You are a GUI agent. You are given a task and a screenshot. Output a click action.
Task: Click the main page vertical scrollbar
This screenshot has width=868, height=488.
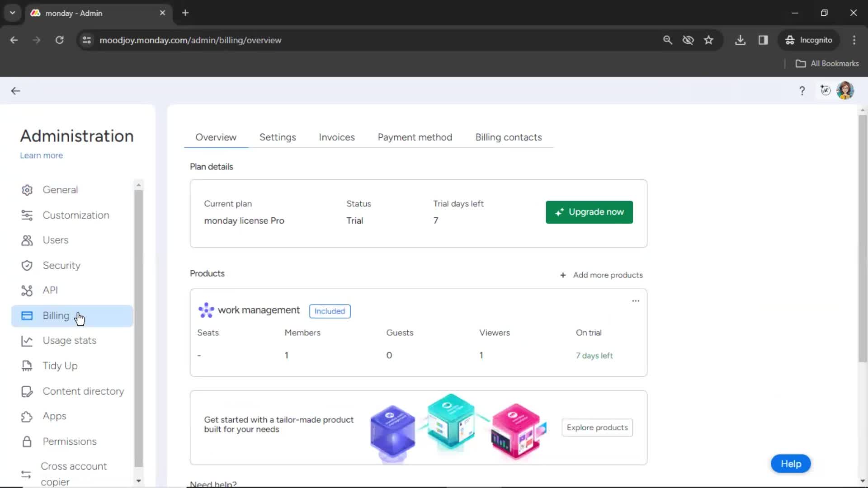pos(862,238)
